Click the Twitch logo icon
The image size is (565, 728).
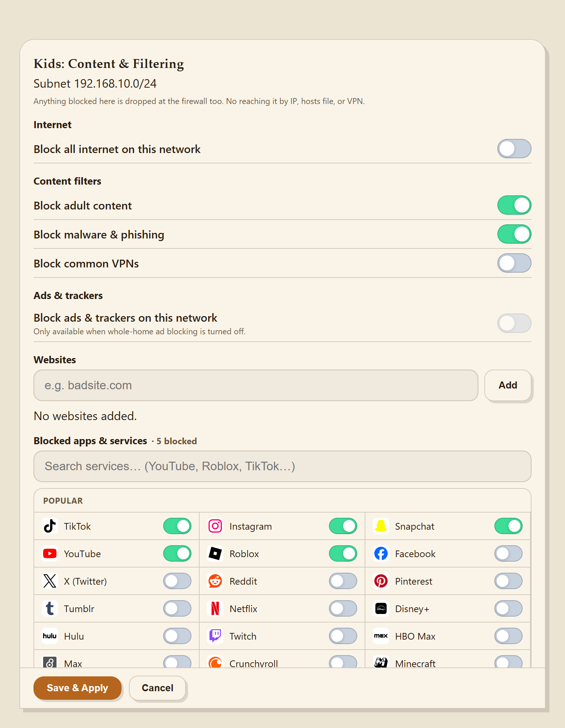click(215, 636)
